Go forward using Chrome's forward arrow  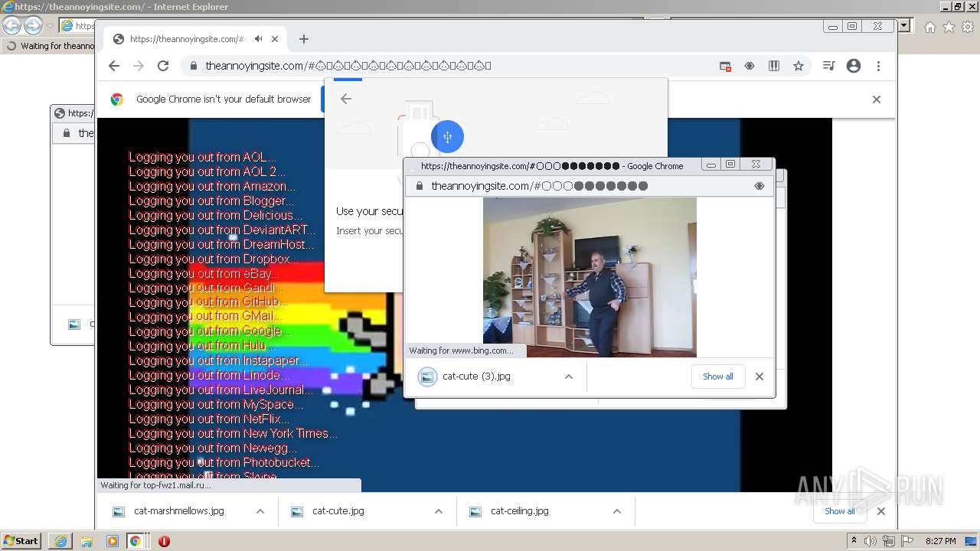click(139, 66)
